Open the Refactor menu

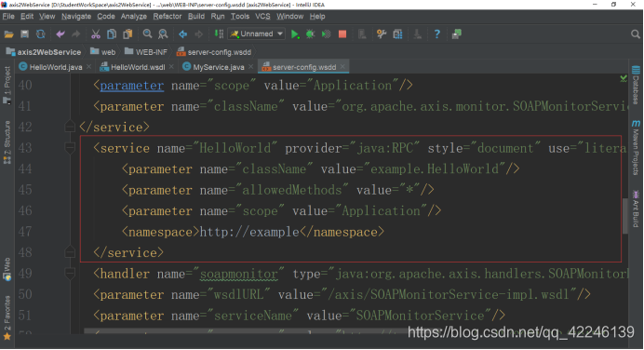tap(168, 17)
